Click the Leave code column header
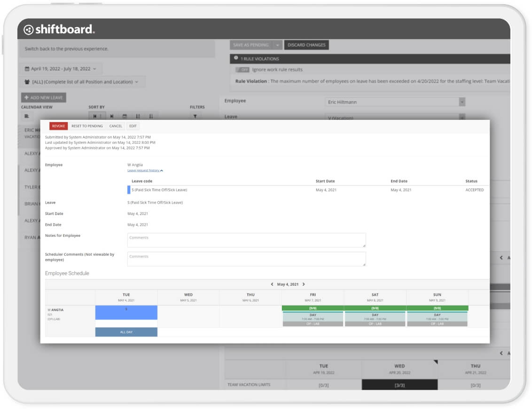The height and width of the screenshot is (409, 532). tap(142, 181)
